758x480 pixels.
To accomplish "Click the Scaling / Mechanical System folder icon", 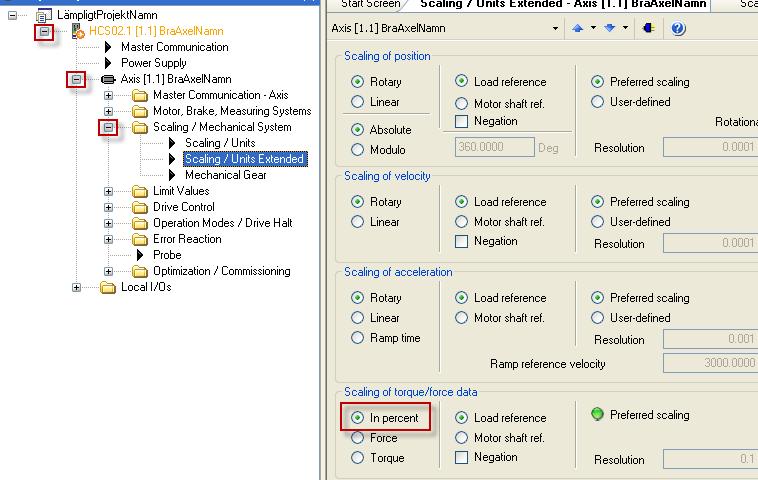I will 140,128.
